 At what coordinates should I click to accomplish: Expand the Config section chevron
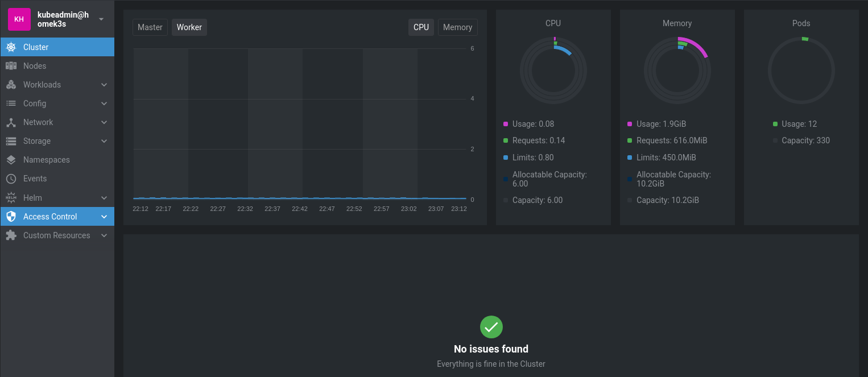pos(104,103)
